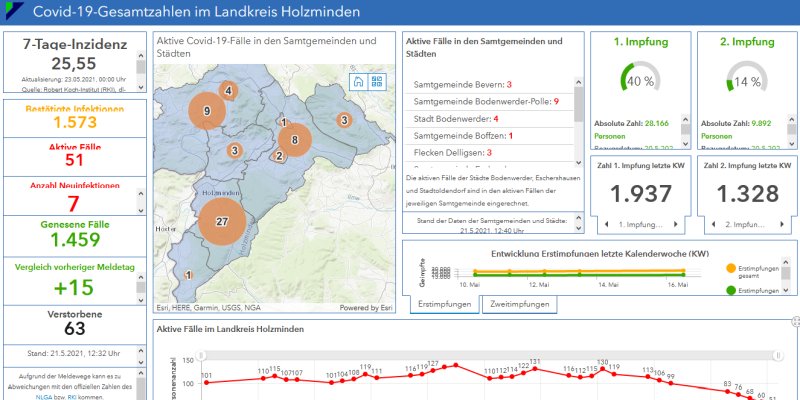The image size is (800, 400).
Task: Click the map home extent button
Action: [x=359, y=82]
